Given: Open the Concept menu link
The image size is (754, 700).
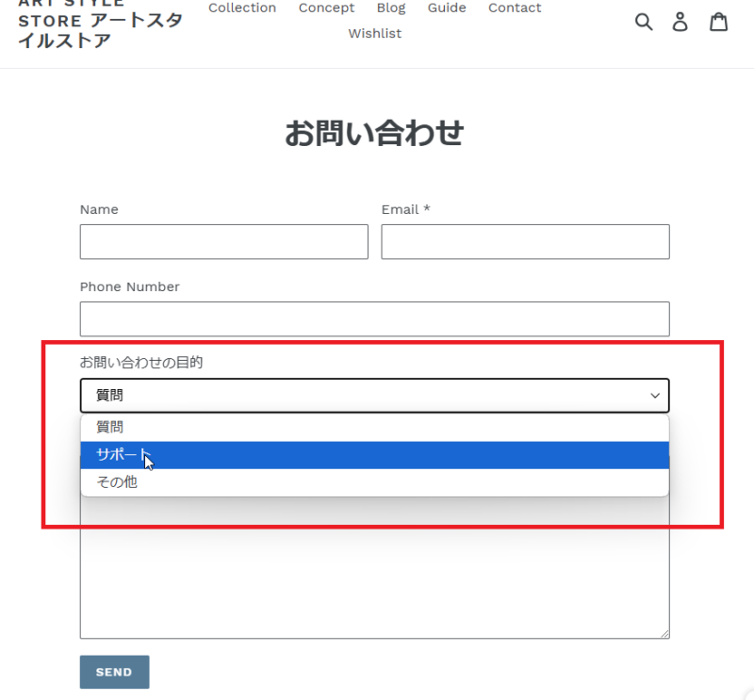Looking at the screenshot, I should click(x=326, y=8).
